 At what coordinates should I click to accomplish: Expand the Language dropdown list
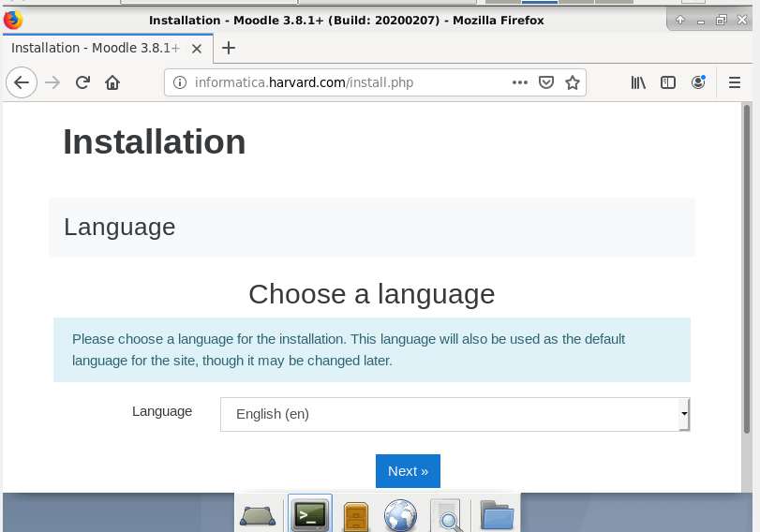455,414
